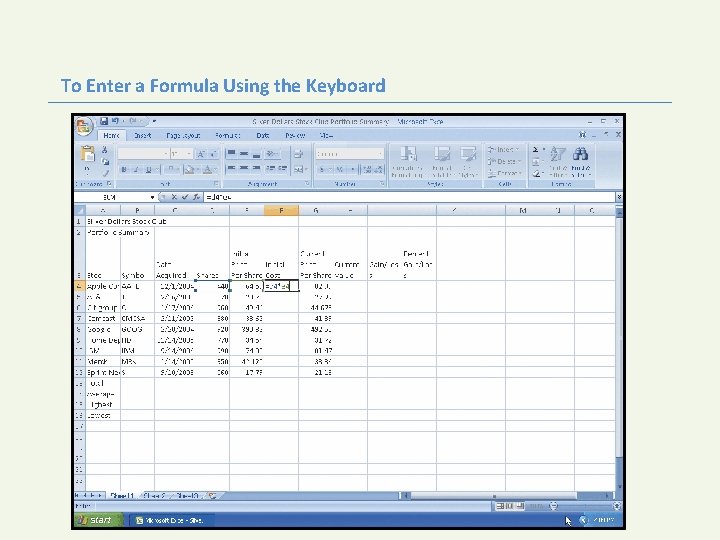Image resolution: width=720 pixels, height=540 pixels.
Task: Decrease decimal places
Action: pyautogui.click(x=378, y=170)
